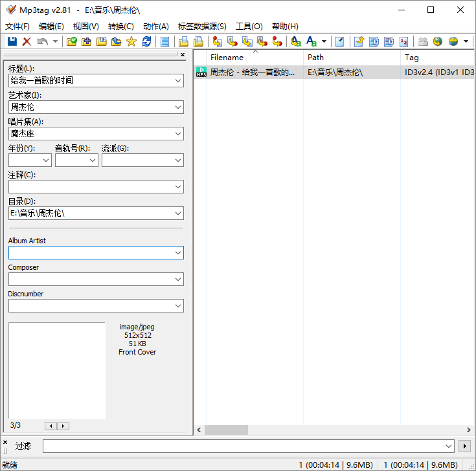476x471 pixels.
Task: Click the horizontal scrollbar in file list
Action: click(x=227, y=430)
